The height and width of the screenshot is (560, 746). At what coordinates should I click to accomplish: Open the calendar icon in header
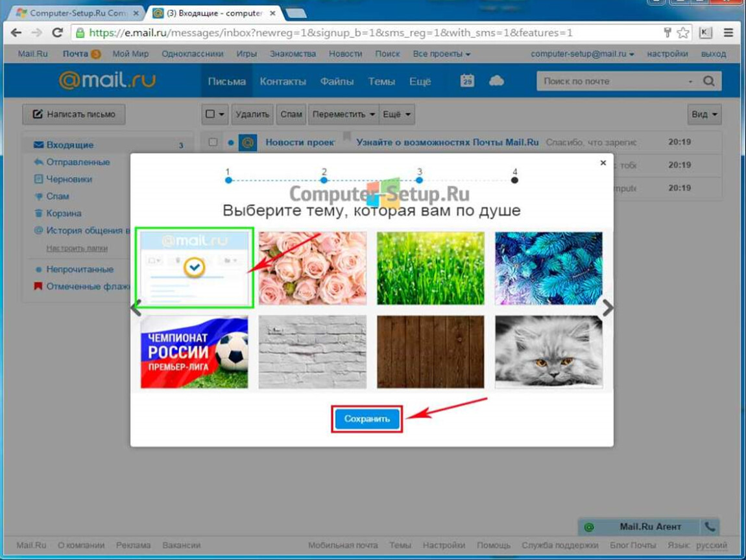click(x=467, y=81)
